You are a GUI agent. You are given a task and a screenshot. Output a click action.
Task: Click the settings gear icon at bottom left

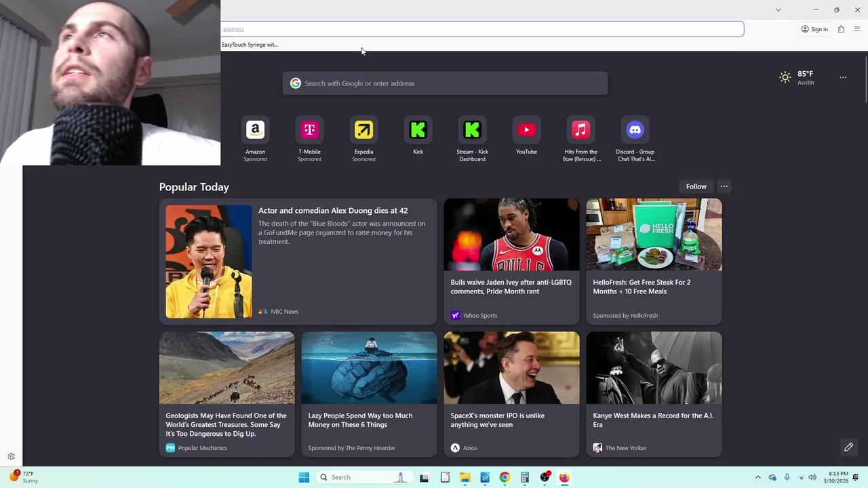pos(11,457)
